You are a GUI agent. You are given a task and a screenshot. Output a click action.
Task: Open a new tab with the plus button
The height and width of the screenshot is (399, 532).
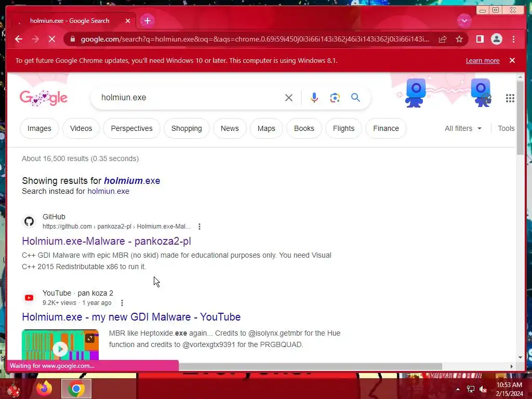[147, 21]
